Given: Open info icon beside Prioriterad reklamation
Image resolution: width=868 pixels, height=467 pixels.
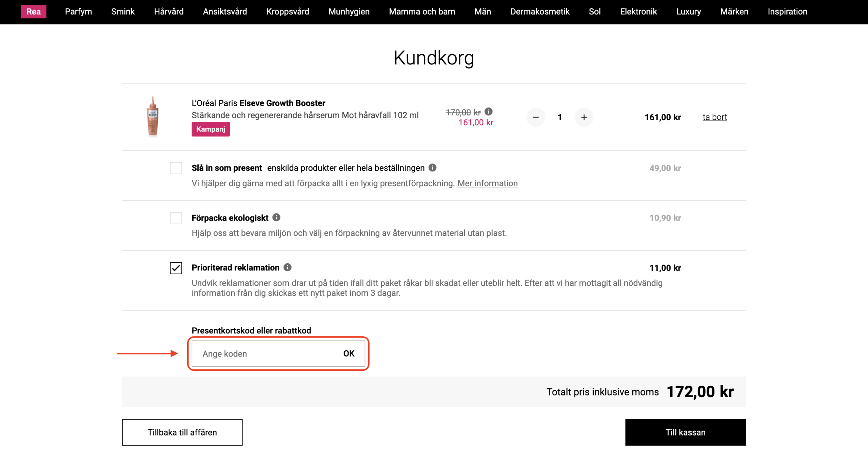Looking at the screenshot, I should click(288, 267).
